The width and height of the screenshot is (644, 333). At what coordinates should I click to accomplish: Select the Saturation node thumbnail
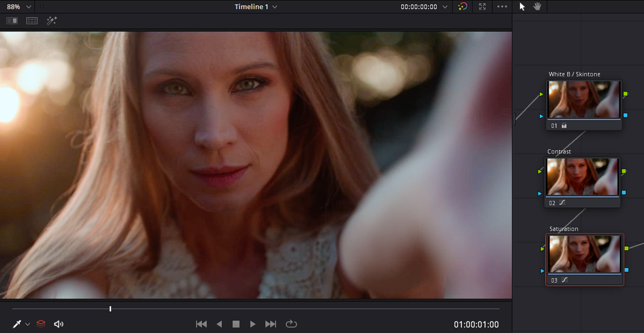point(585,255)
